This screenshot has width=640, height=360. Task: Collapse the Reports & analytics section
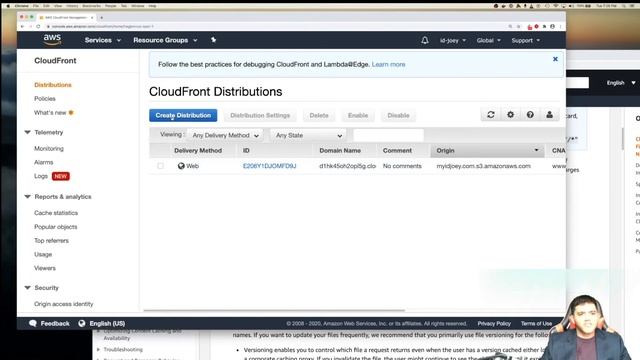coord(27,197)
